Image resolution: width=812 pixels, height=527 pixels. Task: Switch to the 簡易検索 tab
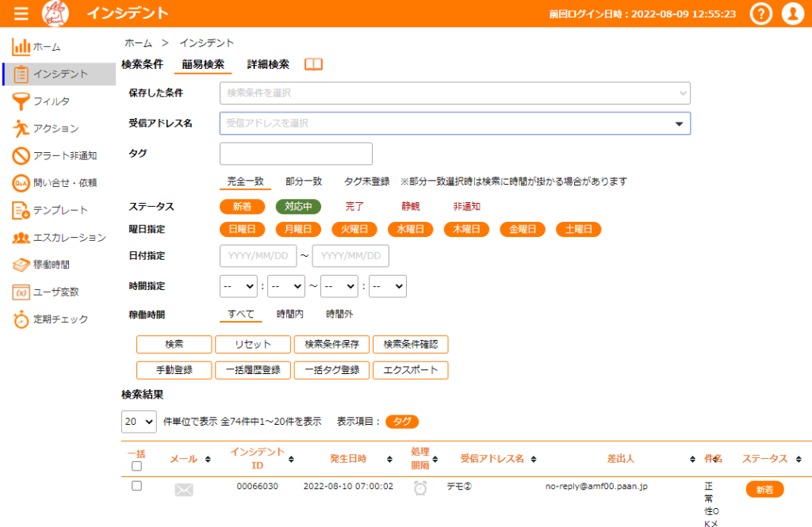(203, 64)
